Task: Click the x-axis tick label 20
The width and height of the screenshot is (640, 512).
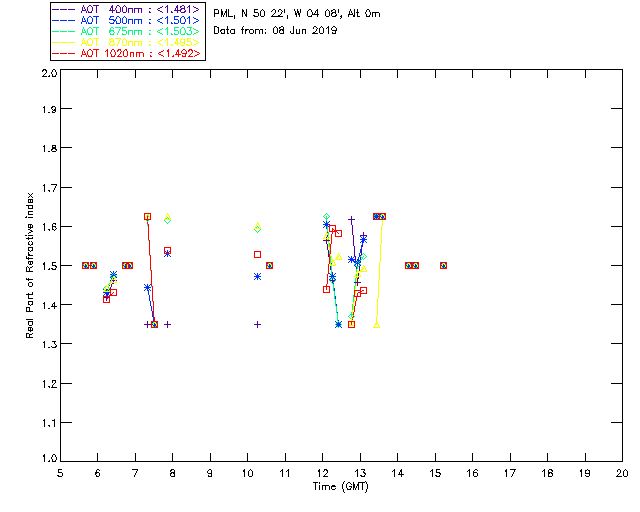Action: 622,473
